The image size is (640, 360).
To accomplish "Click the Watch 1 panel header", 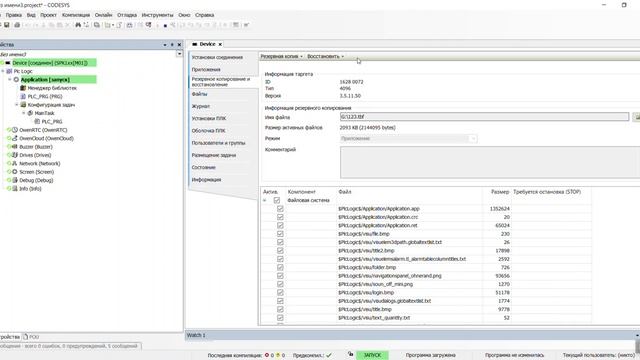I will coord(412,335).
